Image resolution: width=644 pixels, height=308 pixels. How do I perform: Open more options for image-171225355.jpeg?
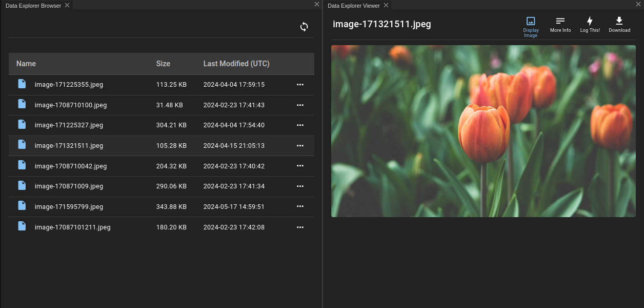pyautogui.click(x=300, y=85)
